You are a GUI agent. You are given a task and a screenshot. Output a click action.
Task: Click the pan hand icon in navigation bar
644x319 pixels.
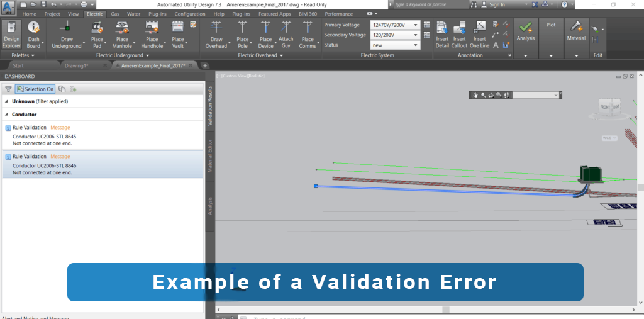(x=475, y=95)
